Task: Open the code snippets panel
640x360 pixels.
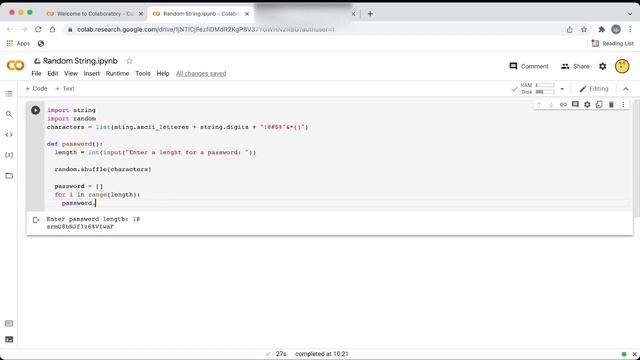Action: tap(9, 135)
